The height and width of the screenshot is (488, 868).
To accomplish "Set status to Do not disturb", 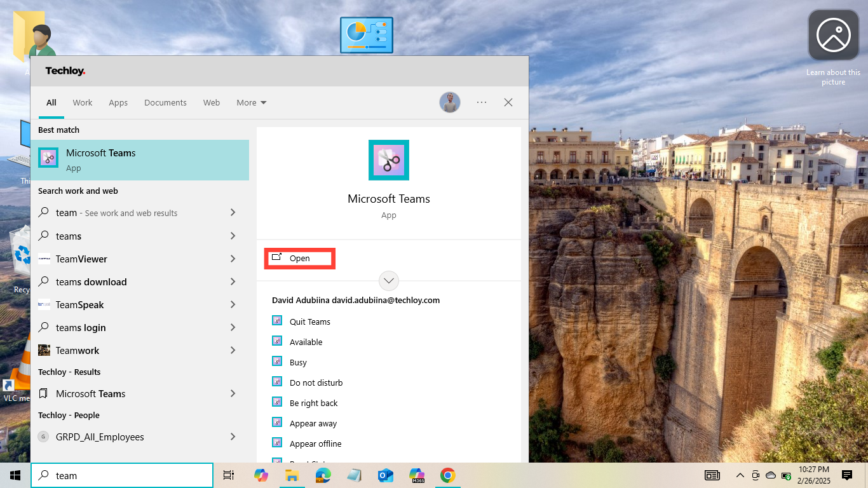I will (x=316, y=383).
